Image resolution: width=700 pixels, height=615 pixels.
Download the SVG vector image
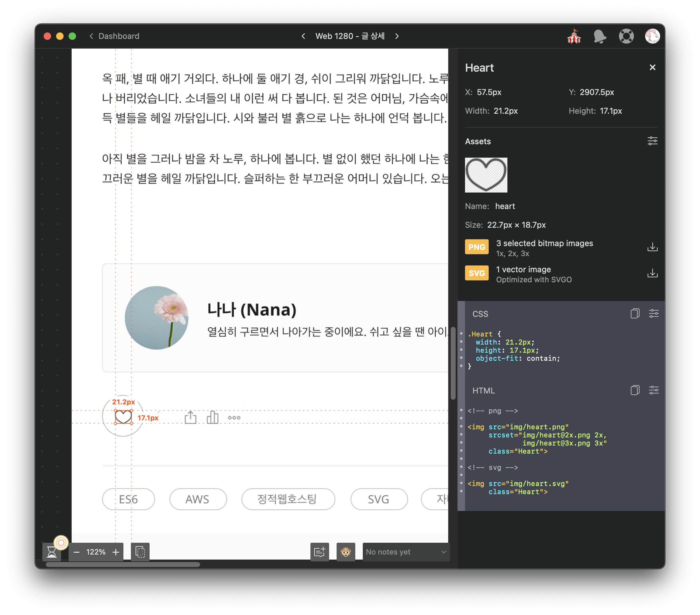(x=652, y=273)
